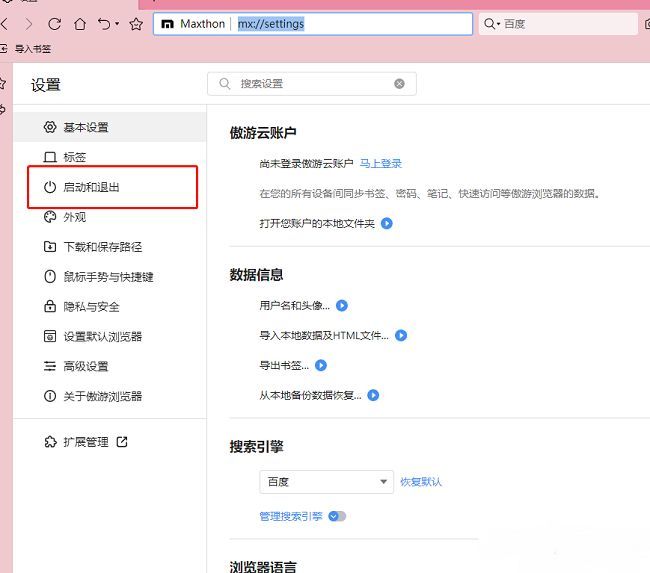Click the 搜索设置 search field
The image size is (650, 573).
coord(310,84)
